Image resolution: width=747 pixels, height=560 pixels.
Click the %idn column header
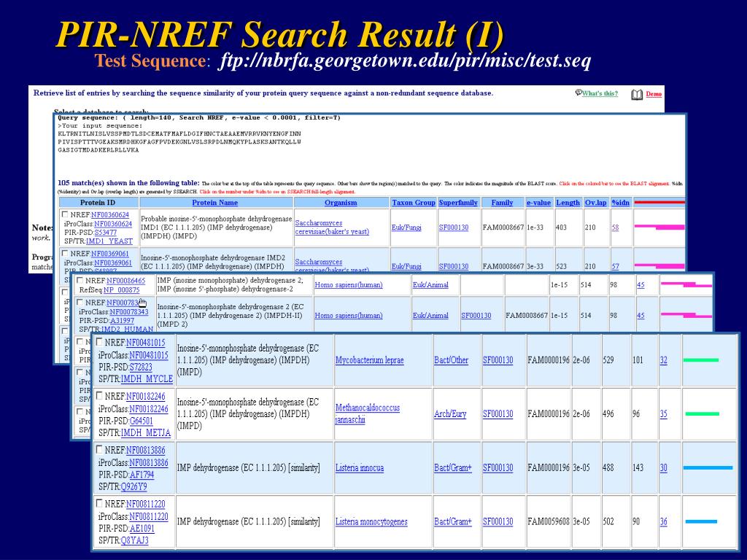click(621, 203)
